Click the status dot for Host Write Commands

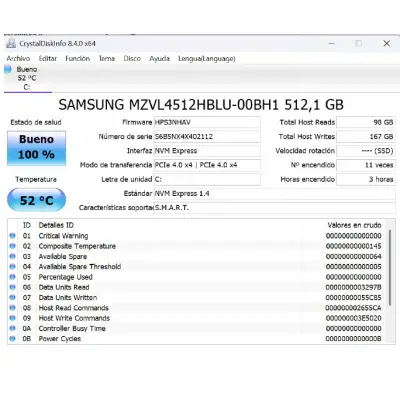coord(12,318)
